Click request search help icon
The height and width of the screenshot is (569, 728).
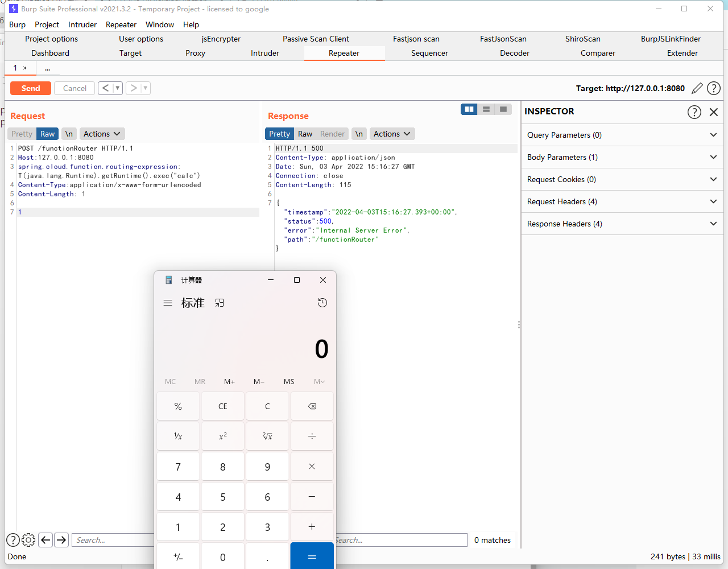point(13,540)
